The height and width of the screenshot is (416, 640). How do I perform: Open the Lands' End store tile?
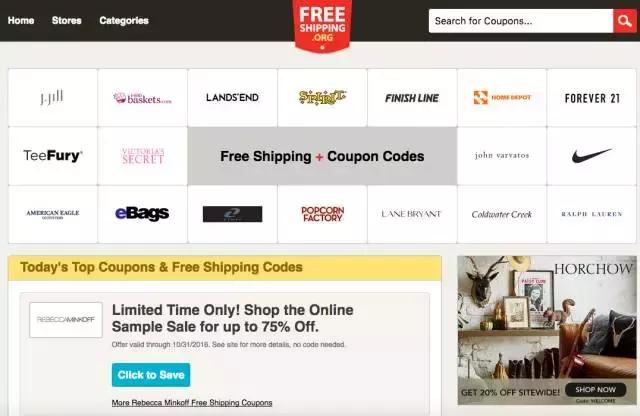232,98
